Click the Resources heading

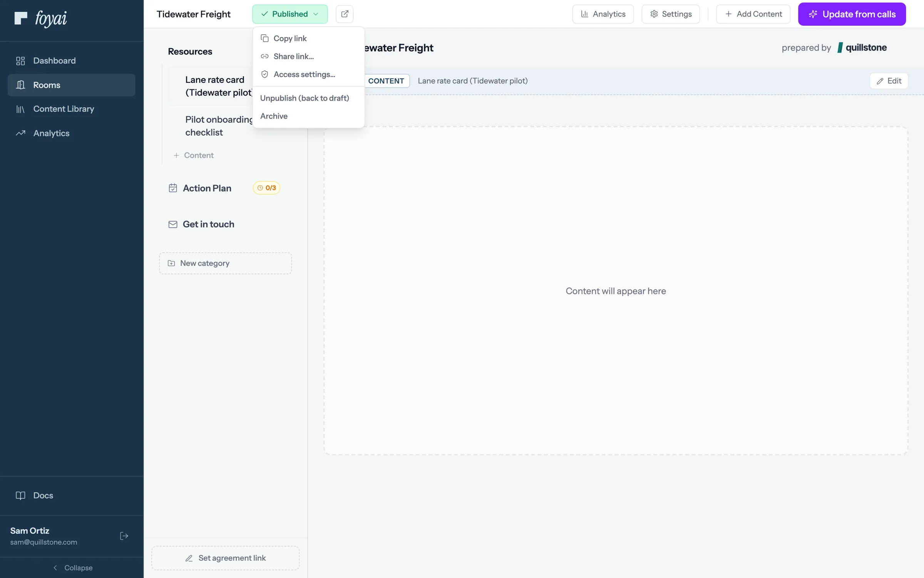tap(190, 51)
